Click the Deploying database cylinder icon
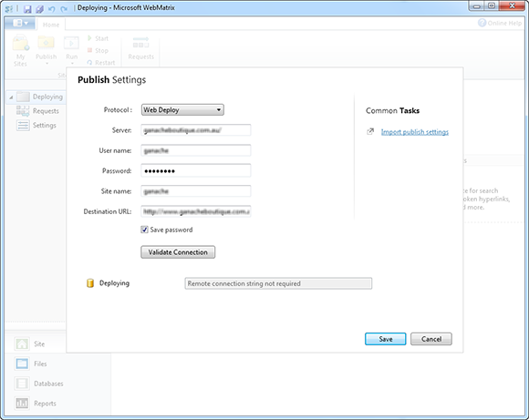The width and height of the screenshot is (529, 420). click(x=90, y=283)
